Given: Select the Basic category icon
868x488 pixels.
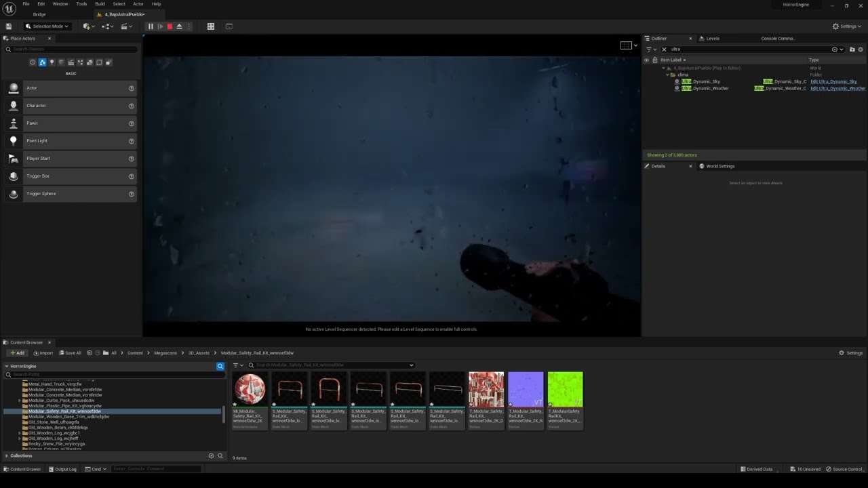Looking at the screenshot, I should [42, 62].
